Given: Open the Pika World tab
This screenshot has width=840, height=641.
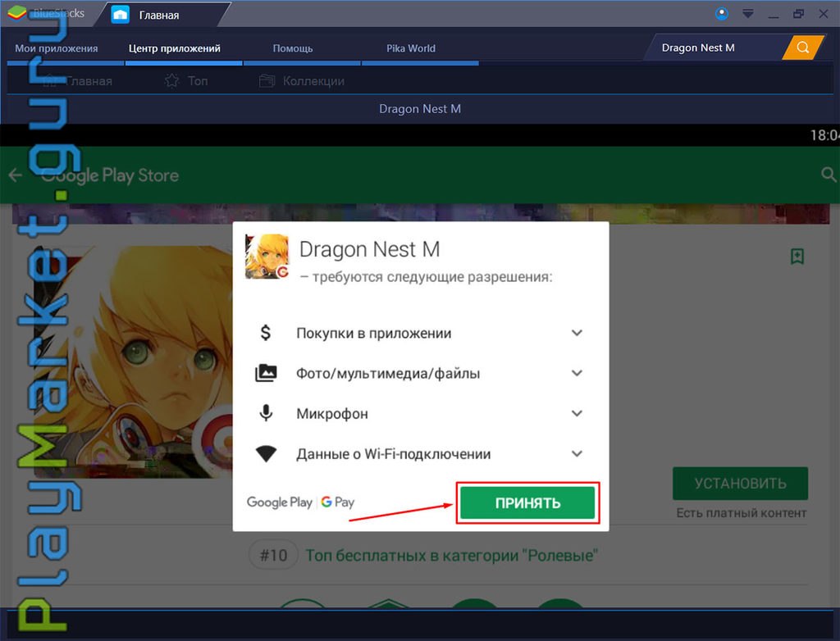Looking at the screenshot, I should pyautogui.click(x=411, y=48).
